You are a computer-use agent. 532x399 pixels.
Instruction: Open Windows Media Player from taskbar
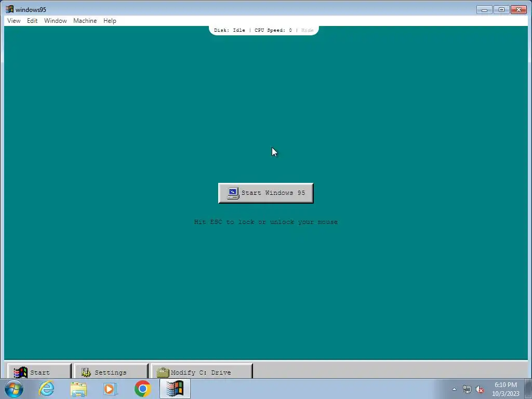click(x=110, y=389)
